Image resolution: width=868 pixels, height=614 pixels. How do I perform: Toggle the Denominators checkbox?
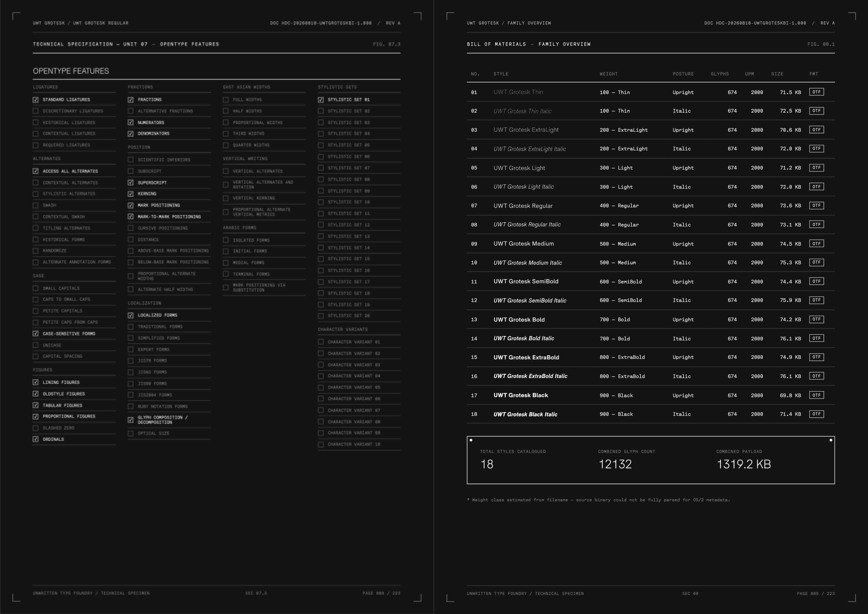[130, 134]
